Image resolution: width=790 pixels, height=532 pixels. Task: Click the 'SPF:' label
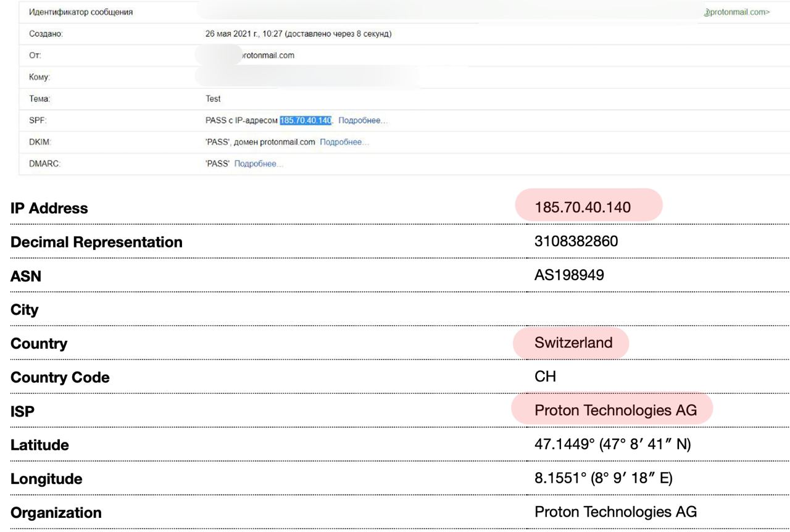click(x=38, y=120)
